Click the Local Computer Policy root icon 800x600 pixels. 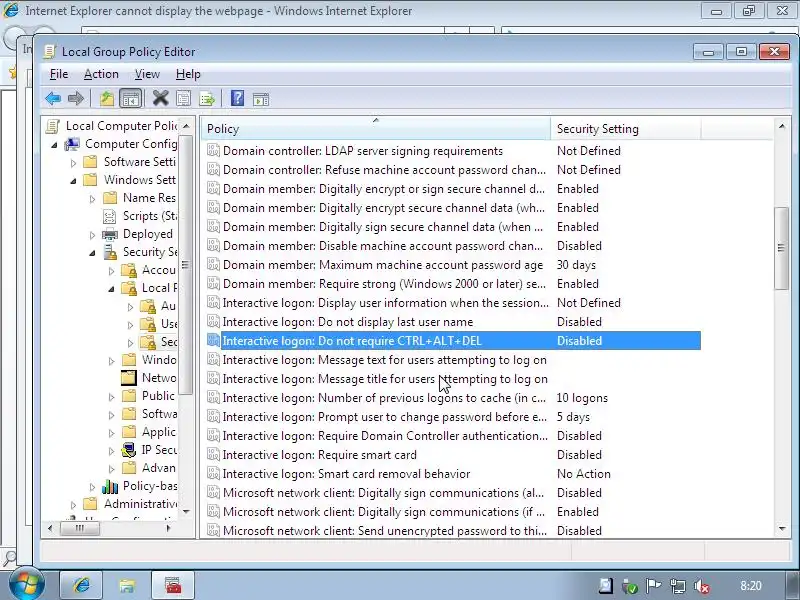52,126
